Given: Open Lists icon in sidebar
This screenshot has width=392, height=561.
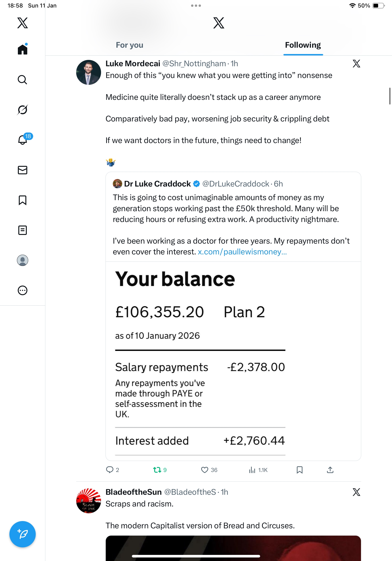Looking at the screenshot, I should (23, 230).
